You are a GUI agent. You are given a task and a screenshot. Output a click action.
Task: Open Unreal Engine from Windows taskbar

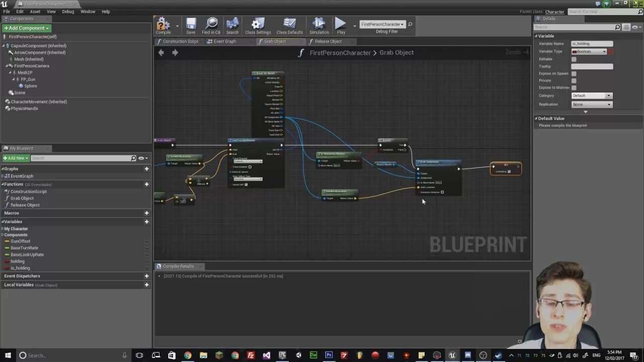point(452,355)
